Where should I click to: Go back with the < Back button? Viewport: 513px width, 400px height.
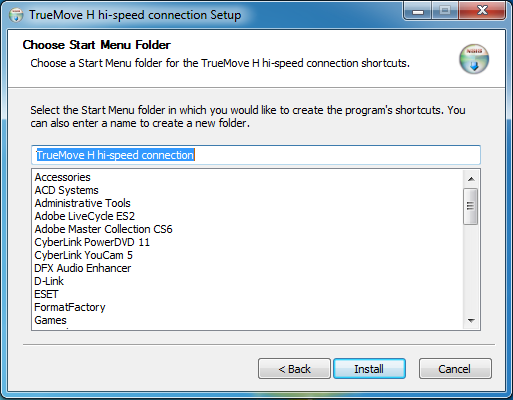pos(294,369)
